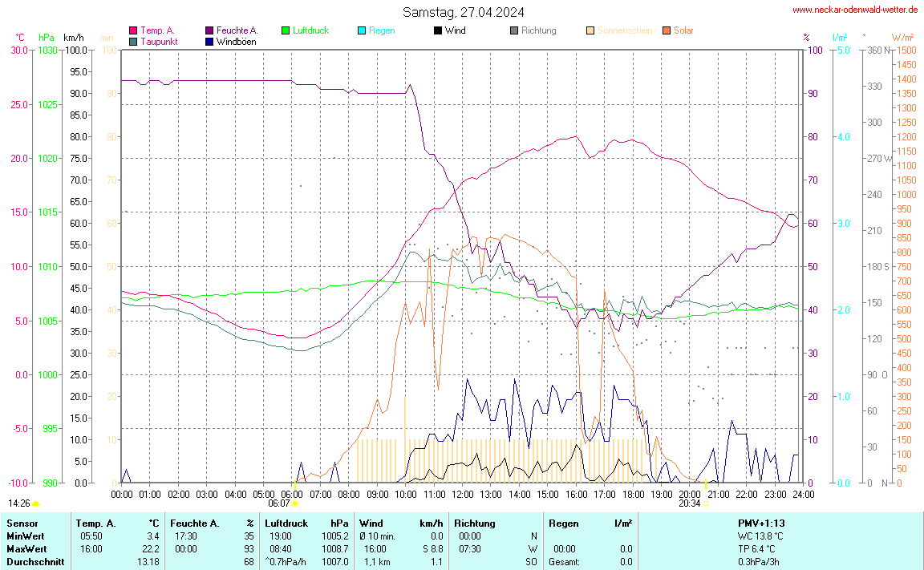Select the green Luftdruck legend square

click(286, 30)
